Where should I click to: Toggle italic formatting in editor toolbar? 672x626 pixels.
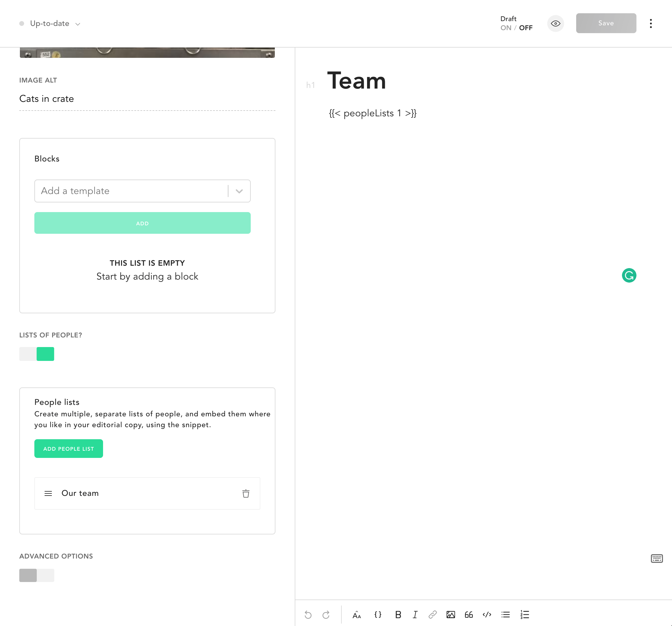coord(415,615)
